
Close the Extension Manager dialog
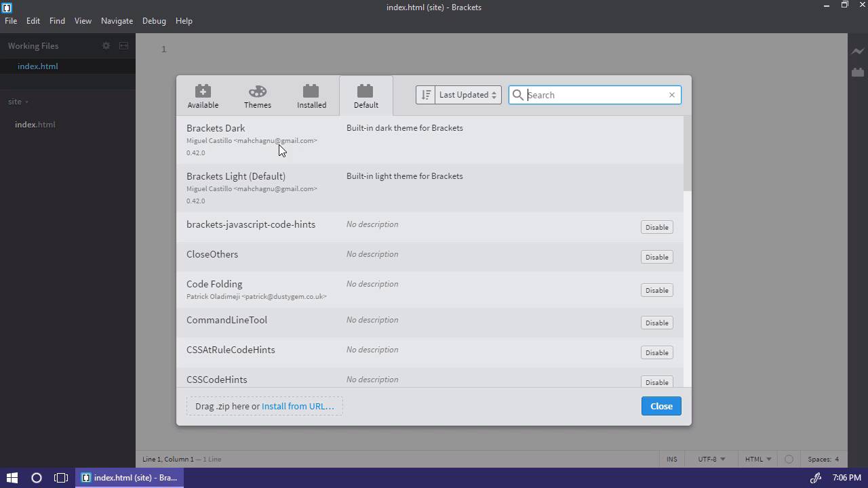pyautogui.click(x=661, y=406)
